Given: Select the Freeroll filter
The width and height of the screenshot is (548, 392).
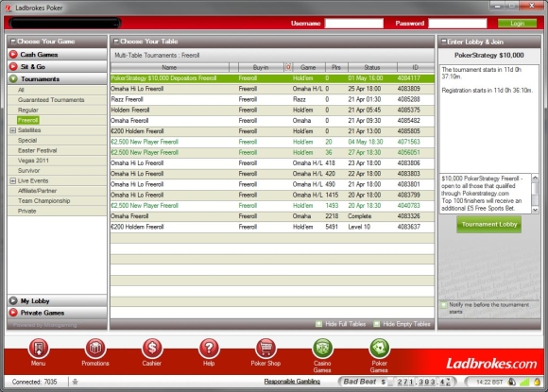Looking at the screenshot, I should click(x=28, y=120).
